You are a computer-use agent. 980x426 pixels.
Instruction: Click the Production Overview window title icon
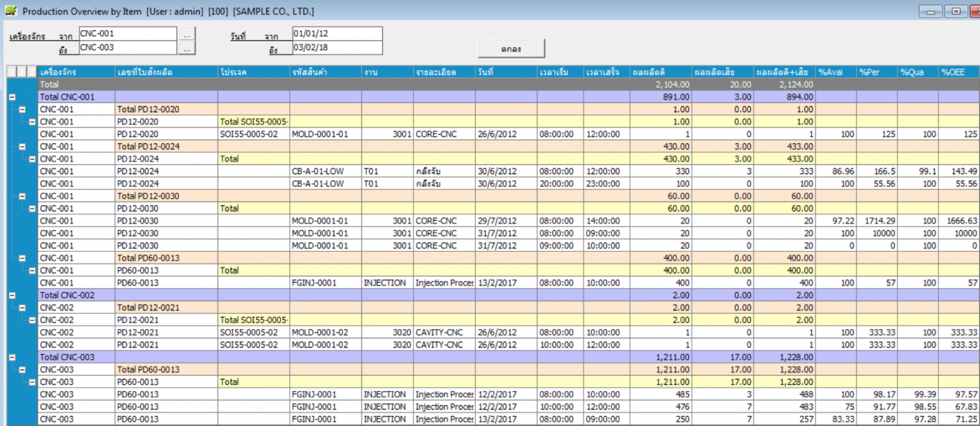(10, 10)
